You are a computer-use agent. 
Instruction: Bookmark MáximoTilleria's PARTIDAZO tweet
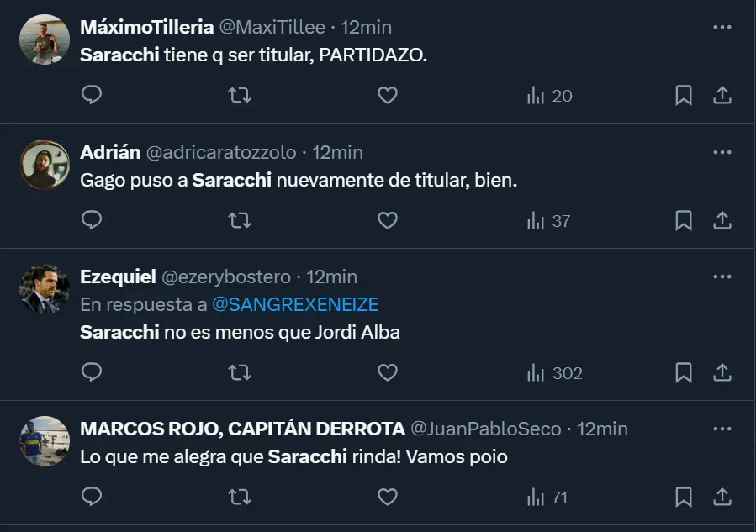pyautogui.click(x=684, y=96)
